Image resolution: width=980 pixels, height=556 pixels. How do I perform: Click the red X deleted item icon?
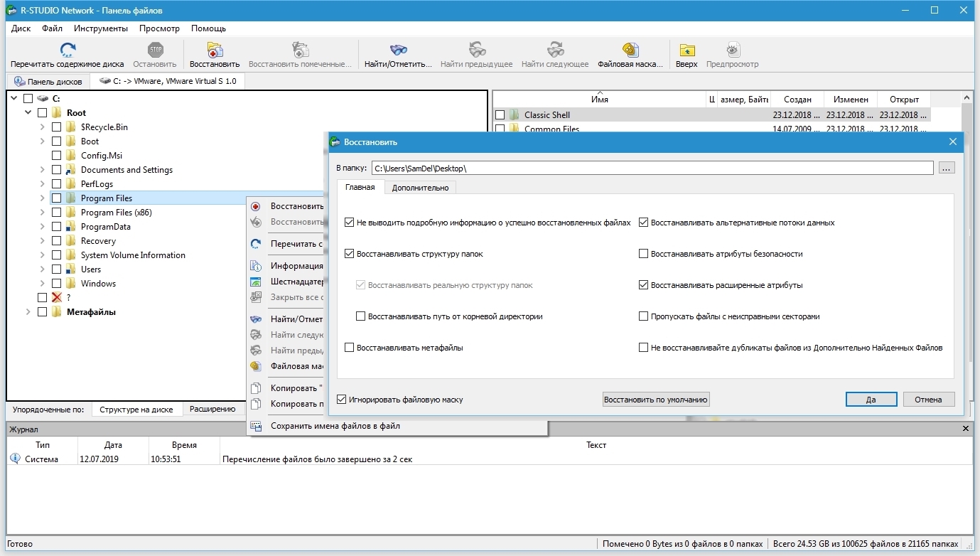click(x=57, y=297)
